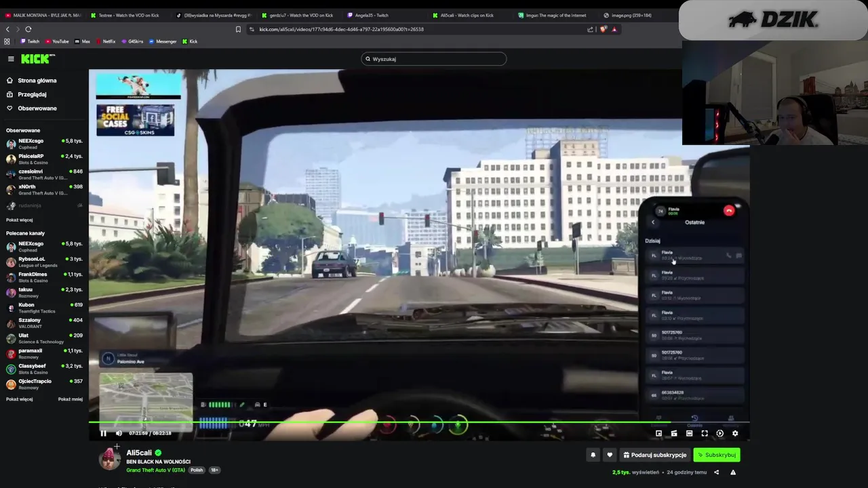Image resolution: width=868 pixels, height=488 pixels.
Task: Mute the video with the speaker icon
Action: 119,433
